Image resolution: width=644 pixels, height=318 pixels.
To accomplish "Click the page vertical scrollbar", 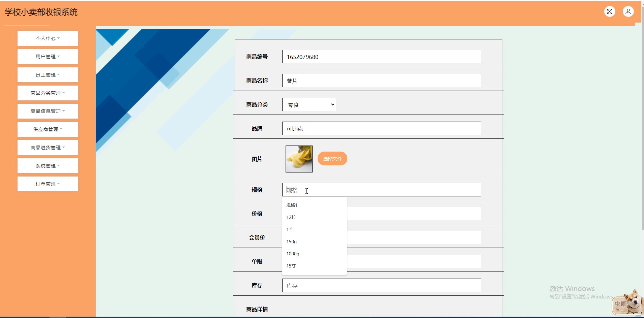I will (642, 118).
